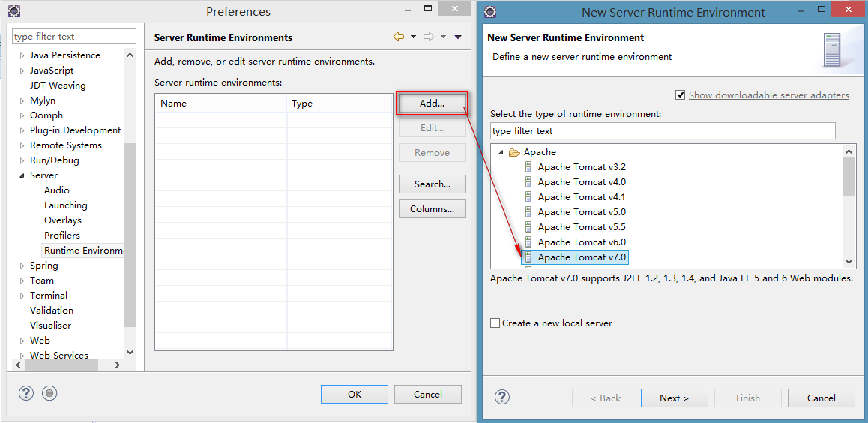The image size is (868, 423).
Task: Click the Add... button
Action: (x=433, y=103)
